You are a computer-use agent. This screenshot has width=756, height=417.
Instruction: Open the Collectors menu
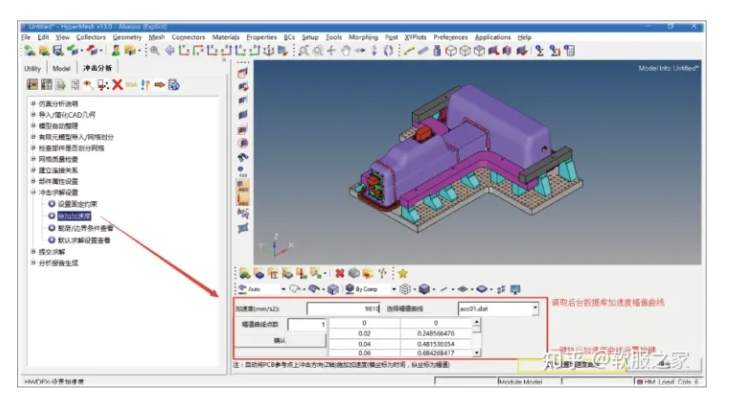coord(91,37)
